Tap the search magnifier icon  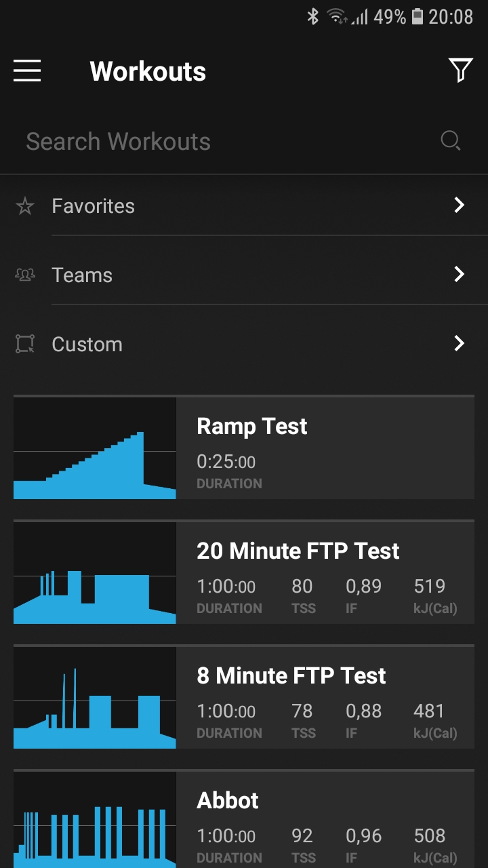click(x=450, y=140)
